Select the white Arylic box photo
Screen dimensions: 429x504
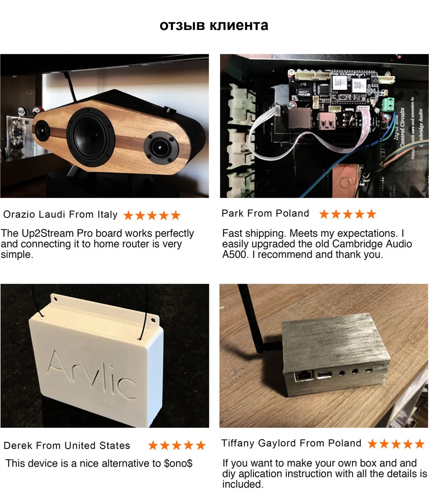click(x=105, y=356)
